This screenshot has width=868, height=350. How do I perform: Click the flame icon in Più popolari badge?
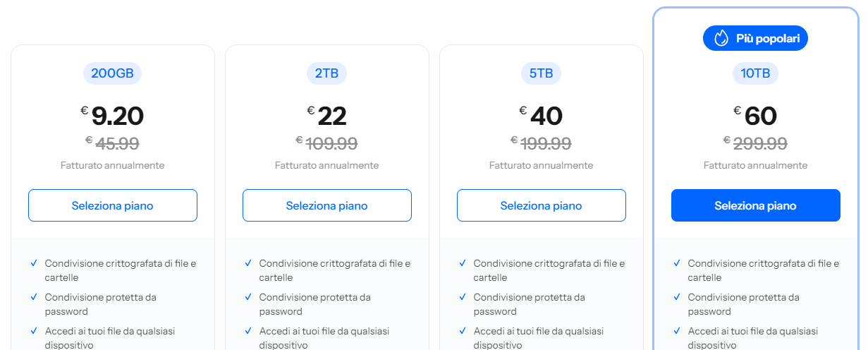(x=721, y=39)
